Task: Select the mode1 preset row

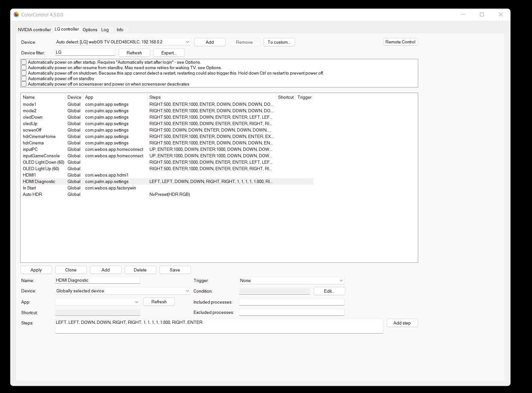Action: 167,104
